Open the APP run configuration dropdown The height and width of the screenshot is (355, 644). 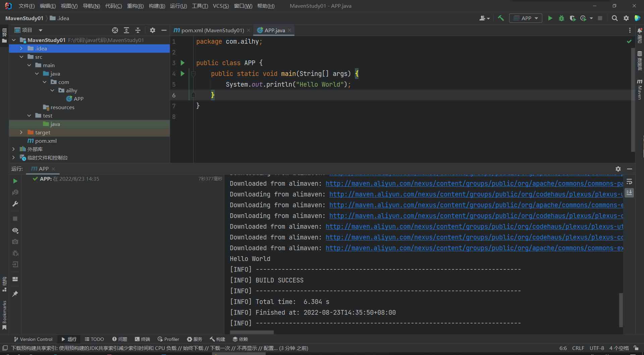click(526, 18)
